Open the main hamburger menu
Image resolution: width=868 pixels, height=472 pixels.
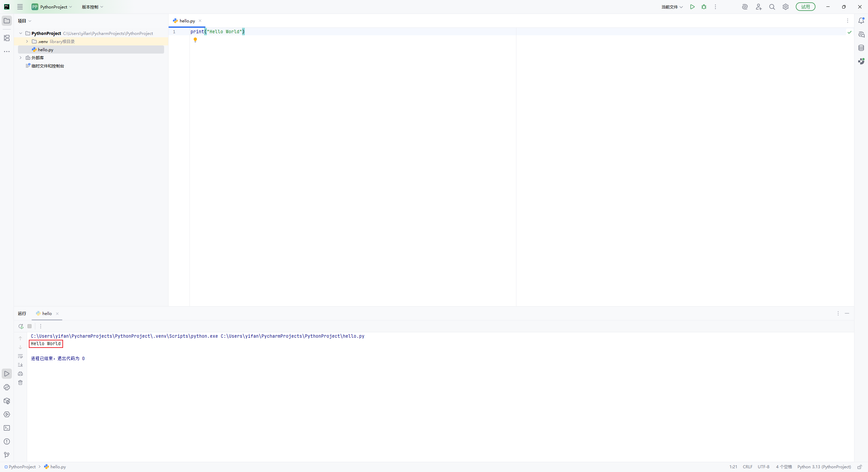click(x=20, y=6)
